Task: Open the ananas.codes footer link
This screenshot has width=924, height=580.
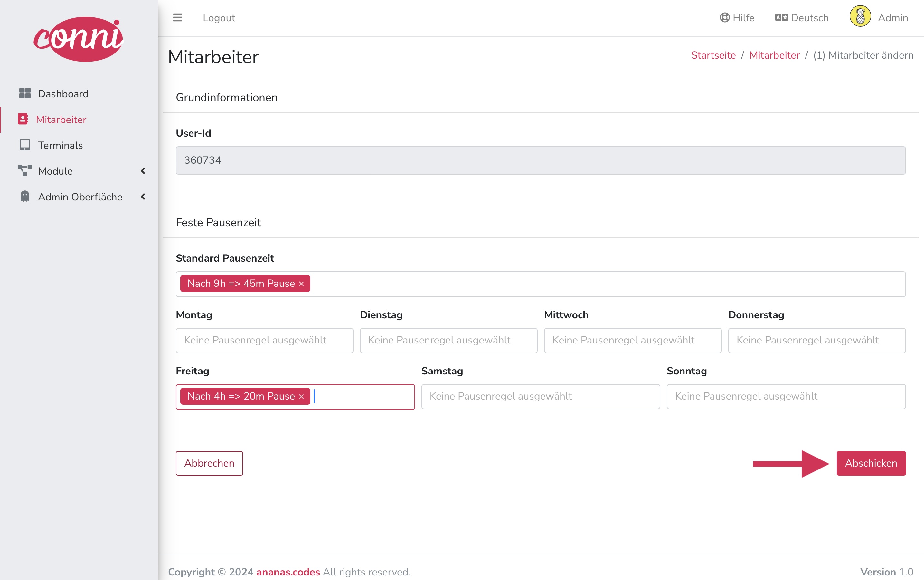Action: tap(288, 572)
